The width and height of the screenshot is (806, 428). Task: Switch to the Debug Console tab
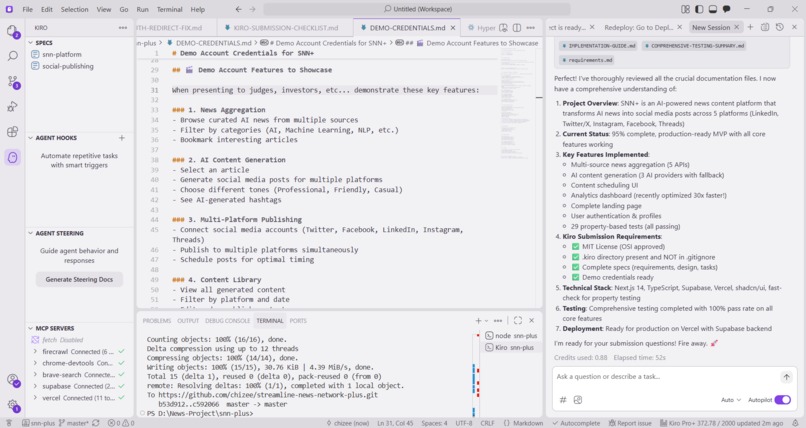227,321
